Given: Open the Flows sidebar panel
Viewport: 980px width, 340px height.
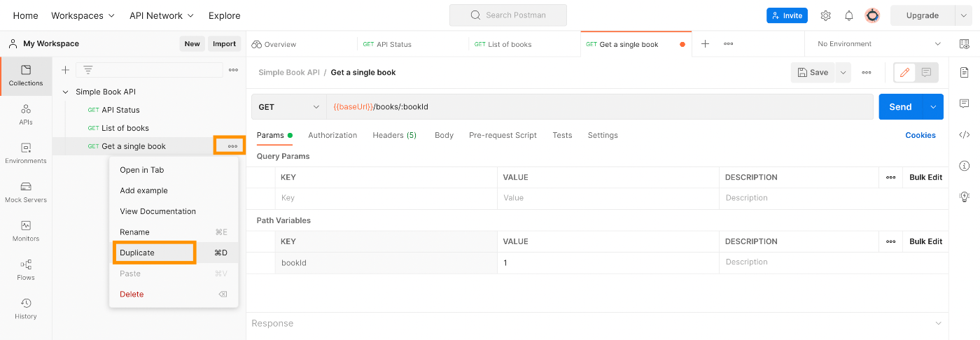Looking at the screenshot, I should (26, 270).
